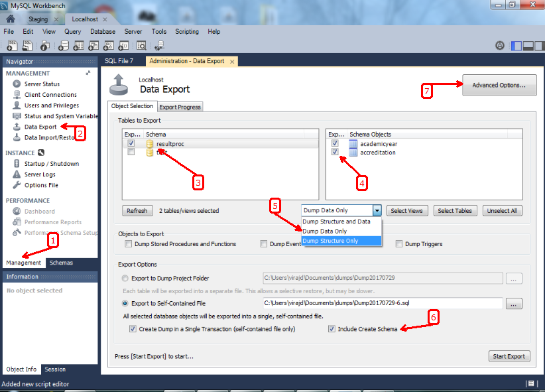Open Users and Privileges in Navigator
The height and width of the screenshot is (392, 545).
[x=52, y=105]
